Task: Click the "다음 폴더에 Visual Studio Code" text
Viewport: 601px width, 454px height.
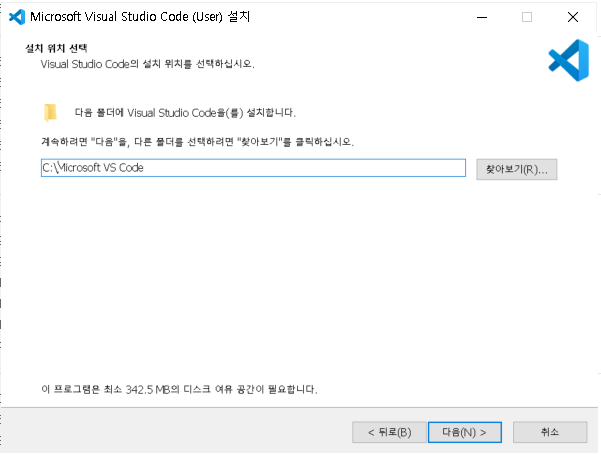Action: point(185,113)
